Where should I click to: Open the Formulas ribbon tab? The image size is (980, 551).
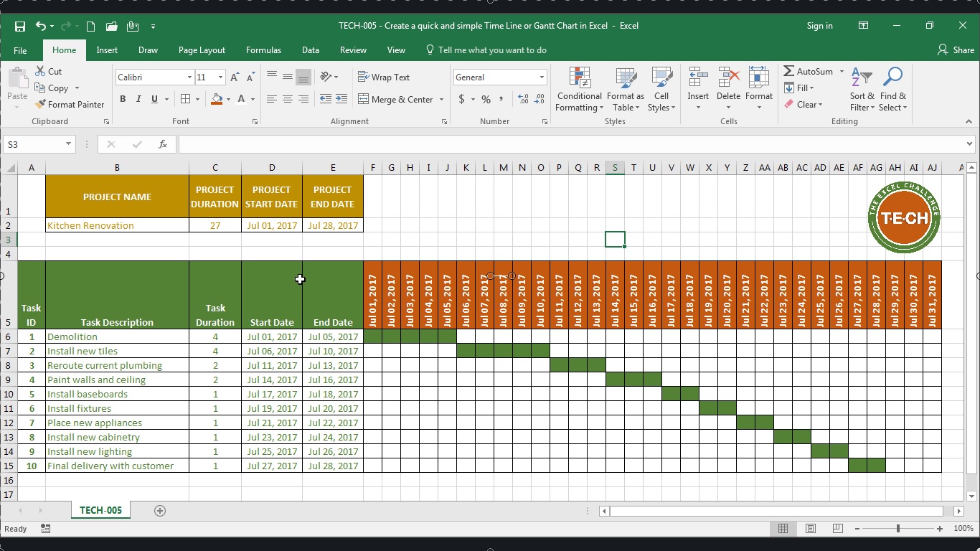pyautogui.click(x=263, y=50)
